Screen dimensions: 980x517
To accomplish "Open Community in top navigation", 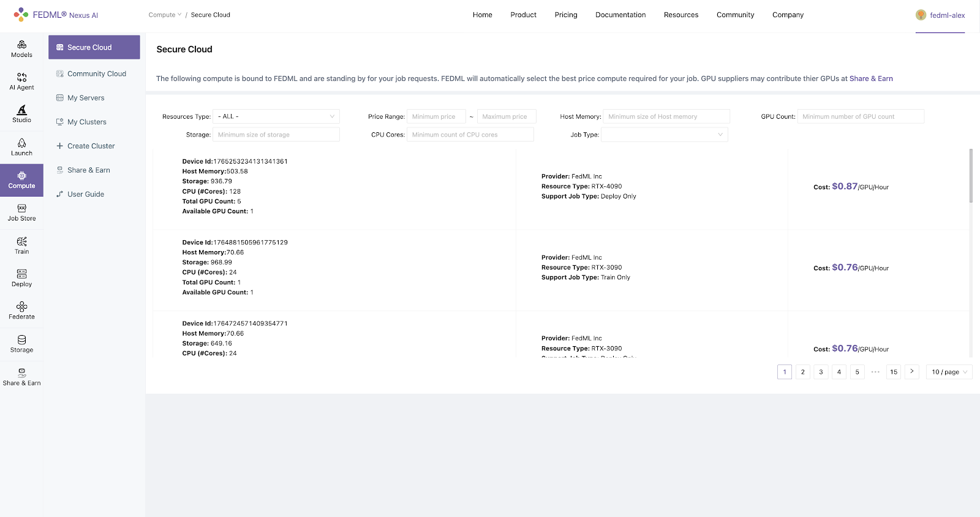I will coord(736,15).
